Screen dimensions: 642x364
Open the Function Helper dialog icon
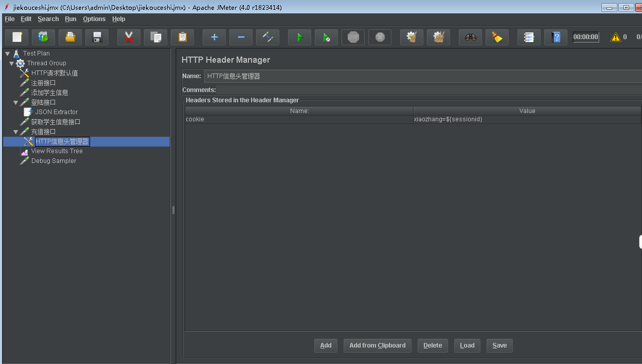[x=529, y=37]
